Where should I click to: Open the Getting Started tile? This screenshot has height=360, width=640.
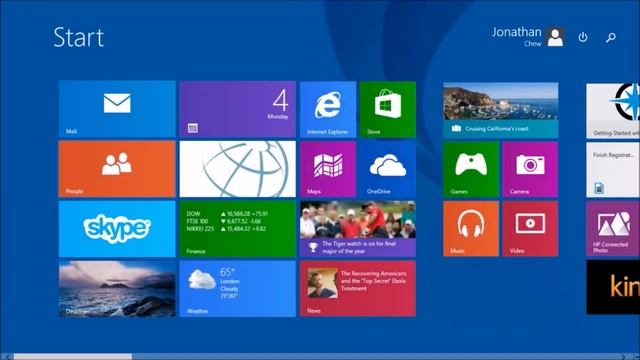click(x=613, y=111)
